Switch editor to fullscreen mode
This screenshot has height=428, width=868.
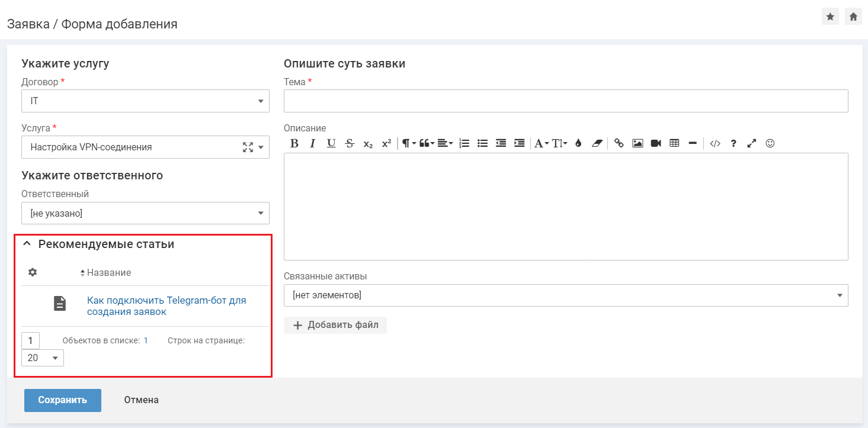pyautogui.click(x=752, y=143)
